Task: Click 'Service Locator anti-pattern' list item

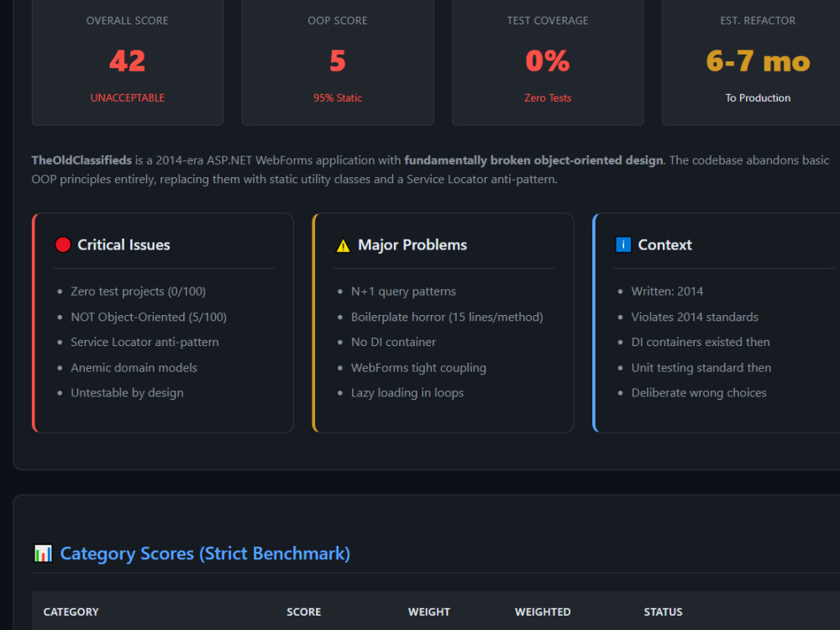Action: [144, 343]
